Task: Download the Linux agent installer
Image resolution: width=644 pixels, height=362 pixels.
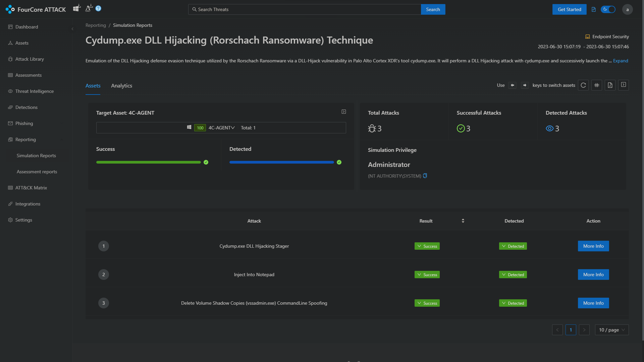Action: click(89, 8)
